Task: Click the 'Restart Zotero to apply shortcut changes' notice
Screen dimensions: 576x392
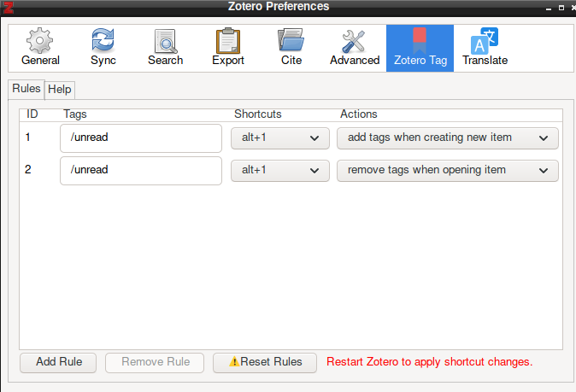Action: (429, 362)
